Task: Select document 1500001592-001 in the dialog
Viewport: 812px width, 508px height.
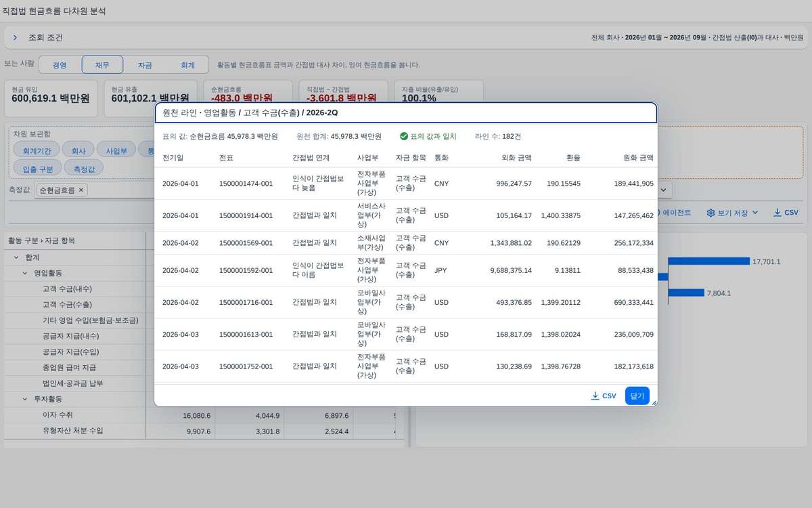Action: [x=246, y=270]
